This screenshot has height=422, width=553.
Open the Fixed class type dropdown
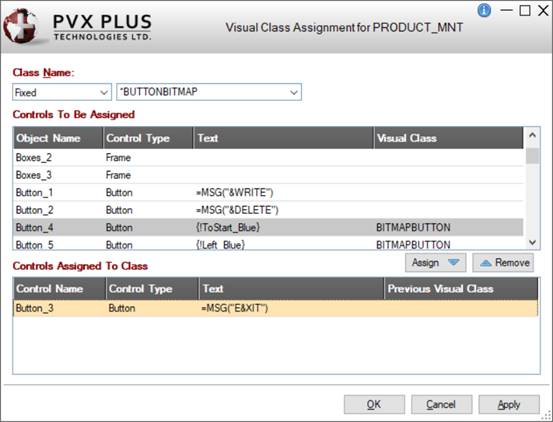pos(62,92)
